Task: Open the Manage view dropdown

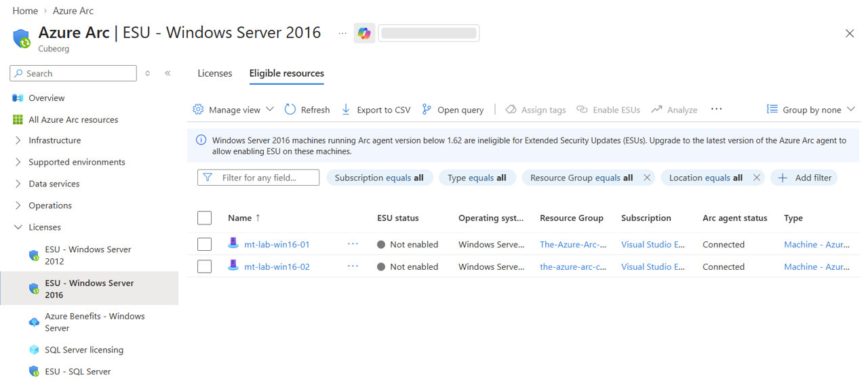Action: (233, 109)
